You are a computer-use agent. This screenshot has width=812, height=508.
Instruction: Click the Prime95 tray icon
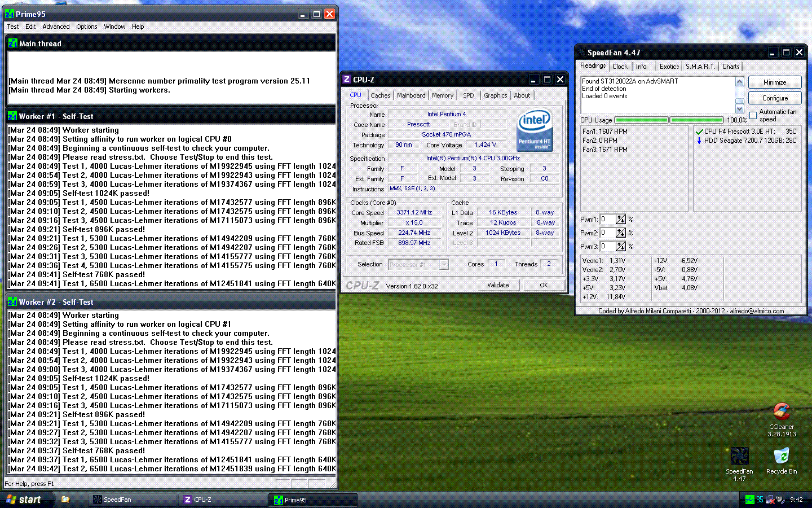(x=749, y=500)
